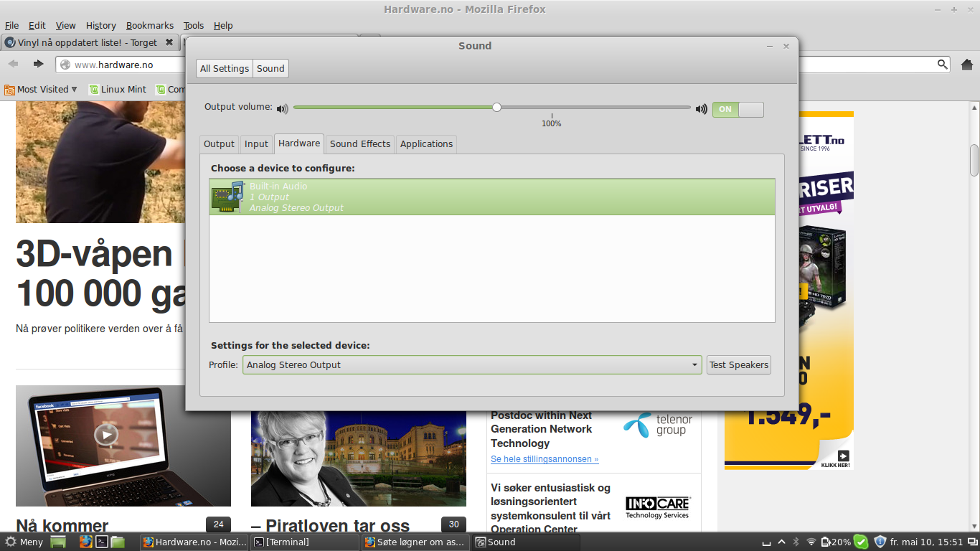Click the search magnifier icon in Firefox
This screenshot has width=980, height=551.
tap(943, 65)
